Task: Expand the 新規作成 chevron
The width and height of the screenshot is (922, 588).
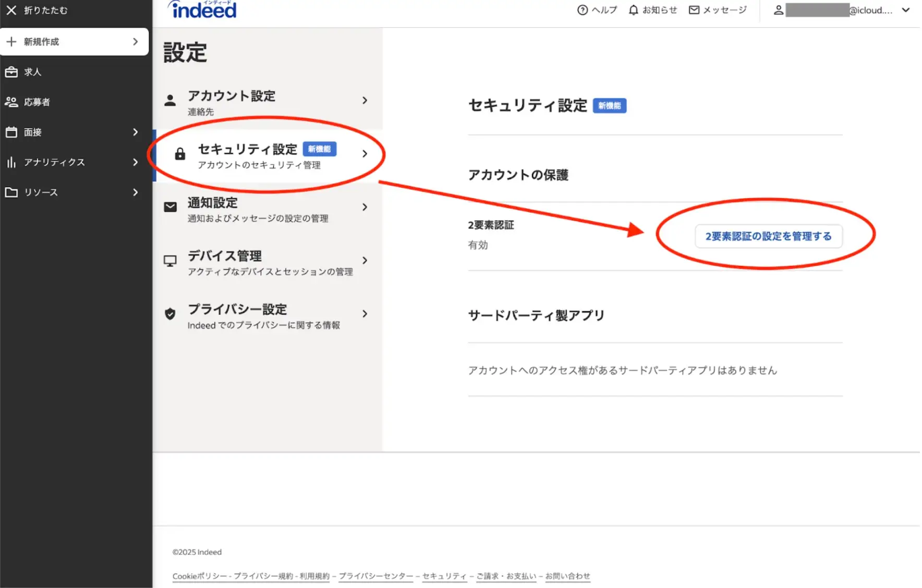Action: tap(136, 41)
